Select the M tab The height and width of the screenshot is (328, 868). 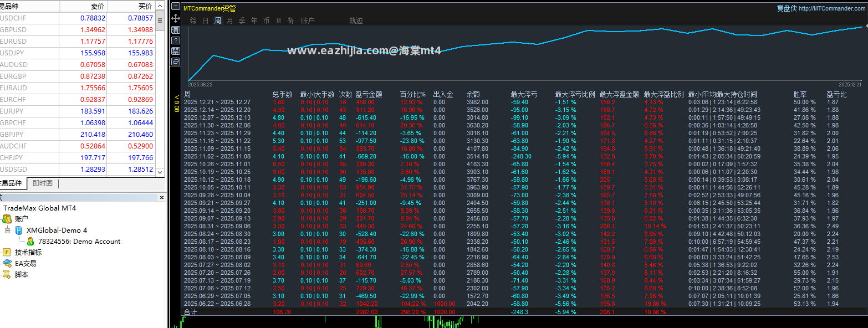[279, 20]
